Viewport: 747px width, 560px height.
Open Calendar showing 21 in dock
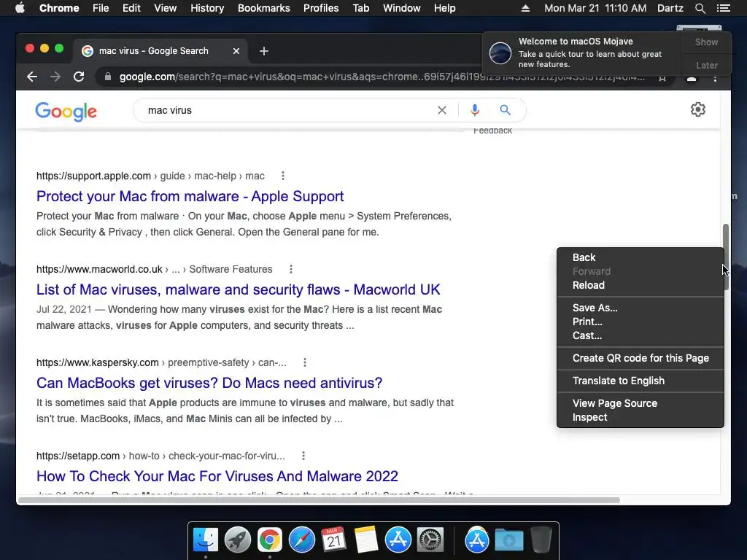click(x=333, y=540)
